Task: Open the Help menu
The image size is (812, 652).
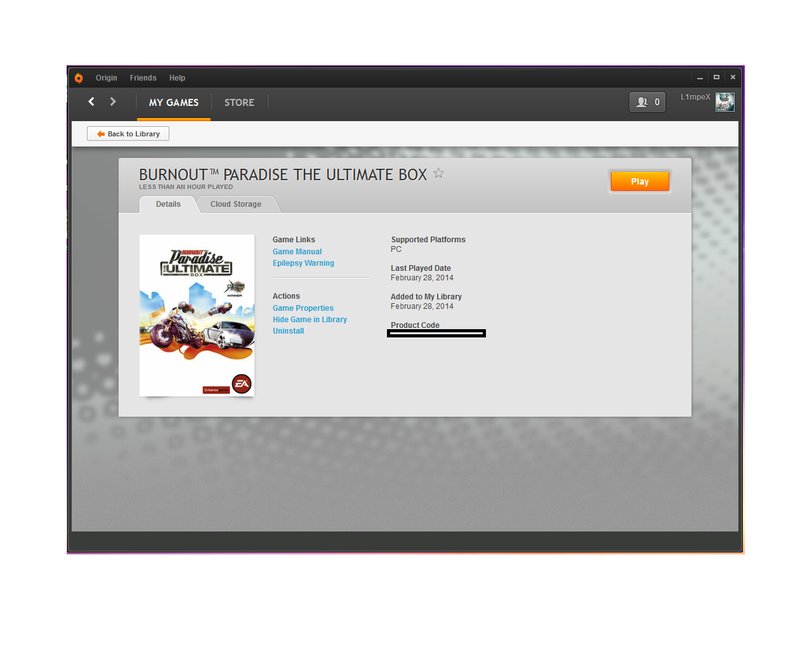Action: click(x=177, y=78)
